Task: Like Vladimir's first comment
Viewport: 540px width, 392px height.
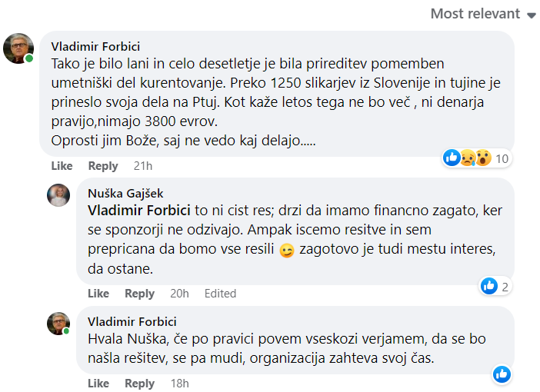Action: pyautogui.click(x=62, y=166)
